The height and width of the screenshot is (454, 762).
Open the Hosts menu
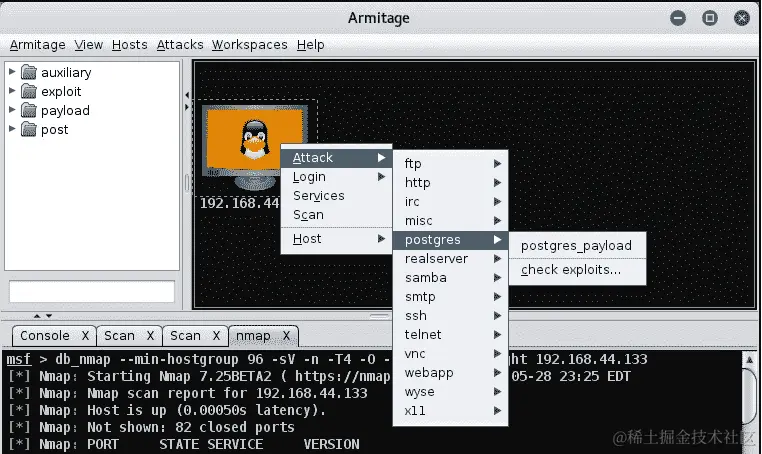pyautogui.click(x=129, y=45)
